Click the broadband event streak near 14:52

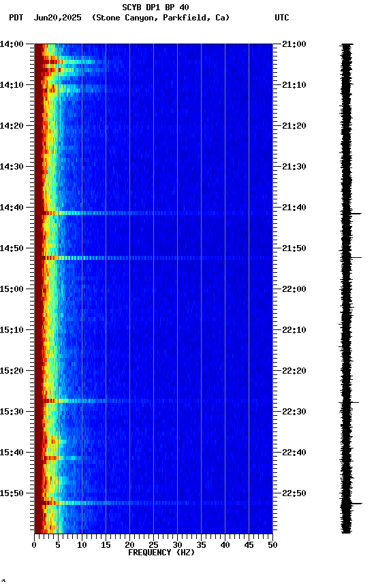pos(153,258)
